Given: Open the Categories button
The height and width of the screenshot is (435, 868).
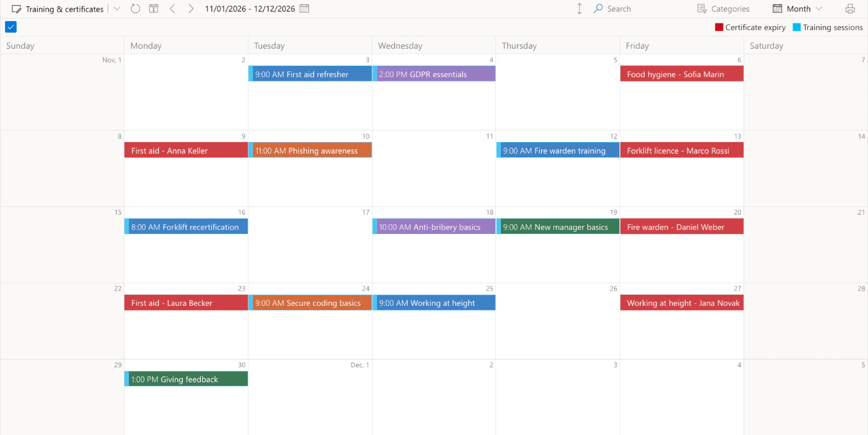Looking at the screenshot, I should (723, 9).
